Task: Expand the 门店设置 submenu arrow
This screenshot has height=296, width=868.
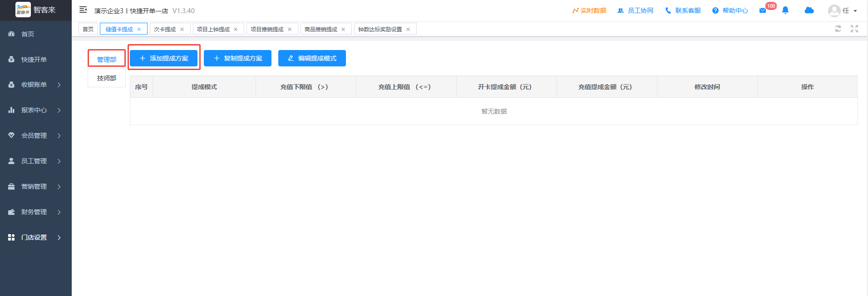Action: click(x=59, y=238)
